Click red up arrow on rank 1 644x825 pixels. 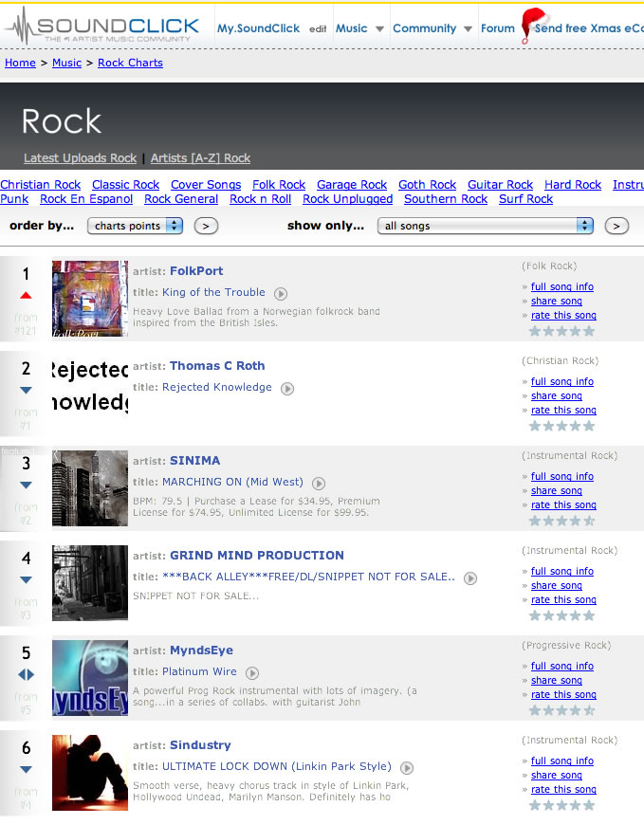[x=26, y=296]
